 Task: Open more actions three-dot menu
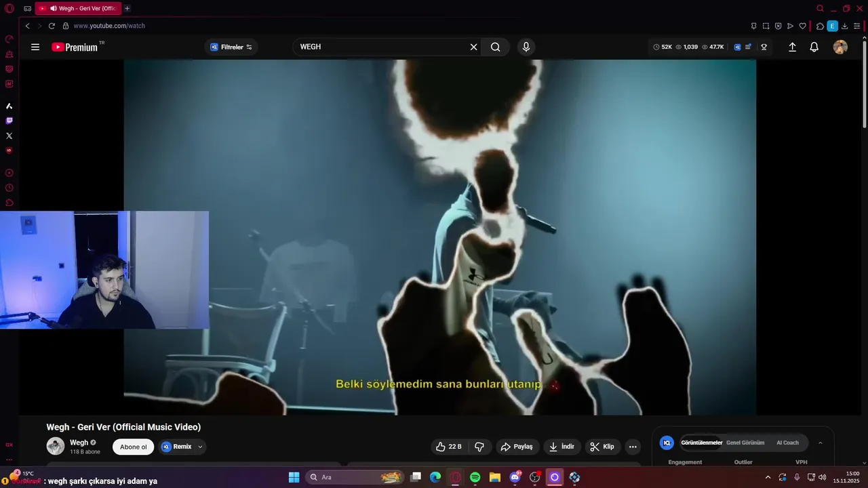click(633, 447)
